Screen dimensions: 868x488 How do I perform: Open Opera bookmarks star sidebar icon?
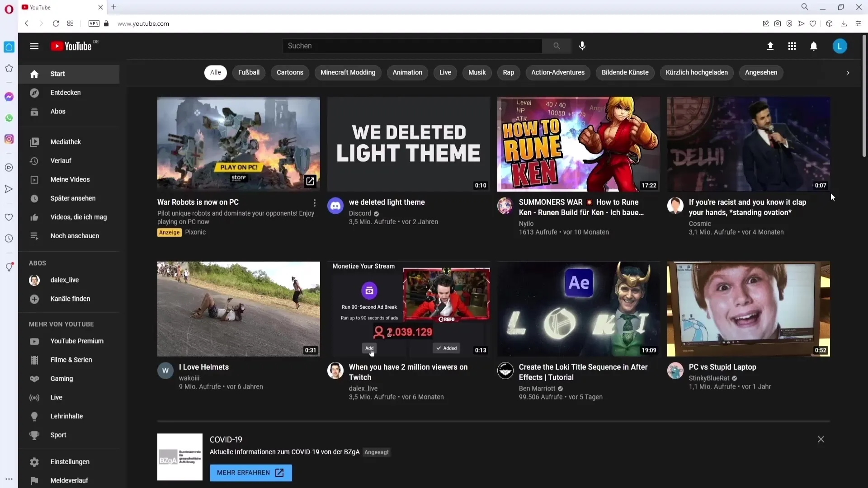click(x=9, y=68)
